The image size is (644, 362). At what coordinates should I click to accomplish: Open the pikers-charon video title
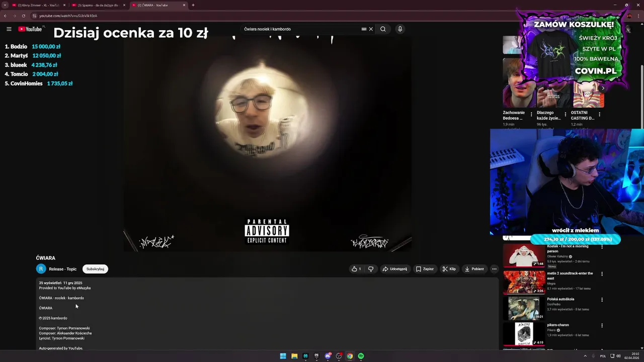click(x=558, y=325)
